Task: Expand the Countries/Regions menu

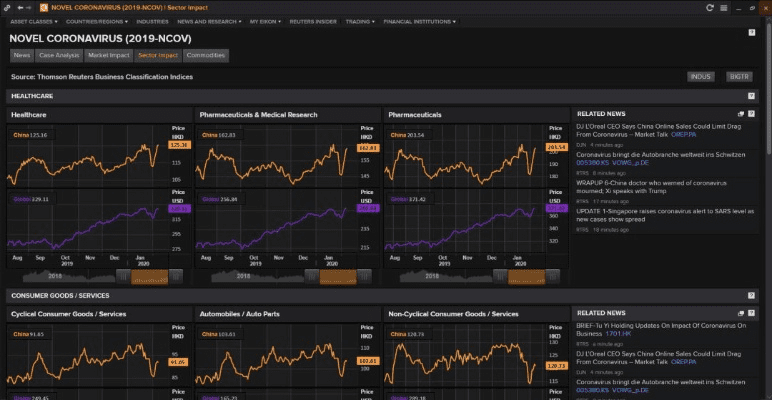Action: (96, 20)
